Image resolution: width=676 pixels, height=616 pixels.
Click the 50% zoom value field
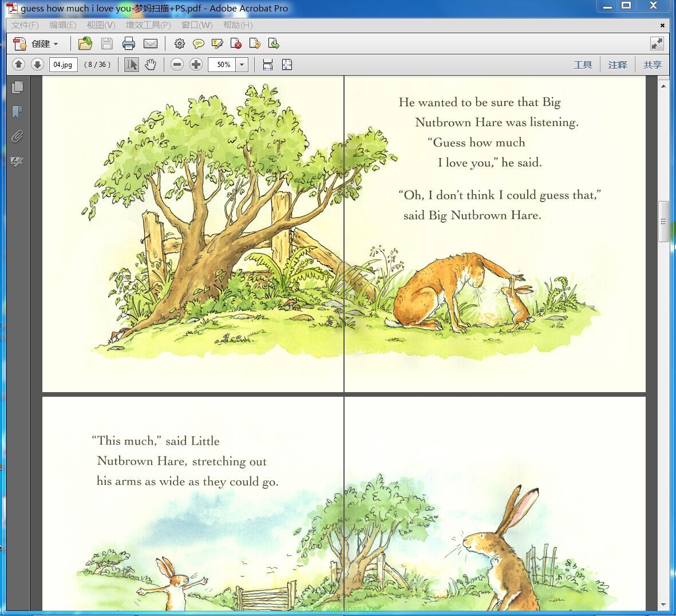tap(222, 65)
